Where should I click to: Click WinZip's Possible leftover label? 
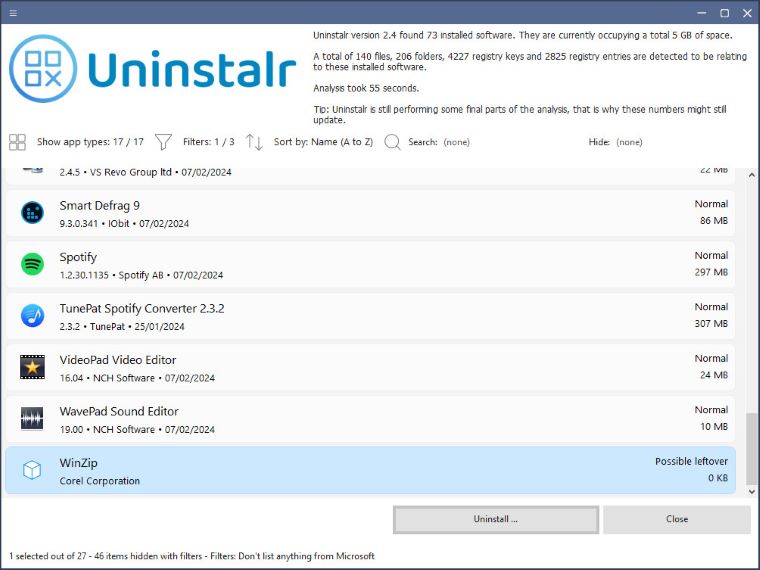691,461
